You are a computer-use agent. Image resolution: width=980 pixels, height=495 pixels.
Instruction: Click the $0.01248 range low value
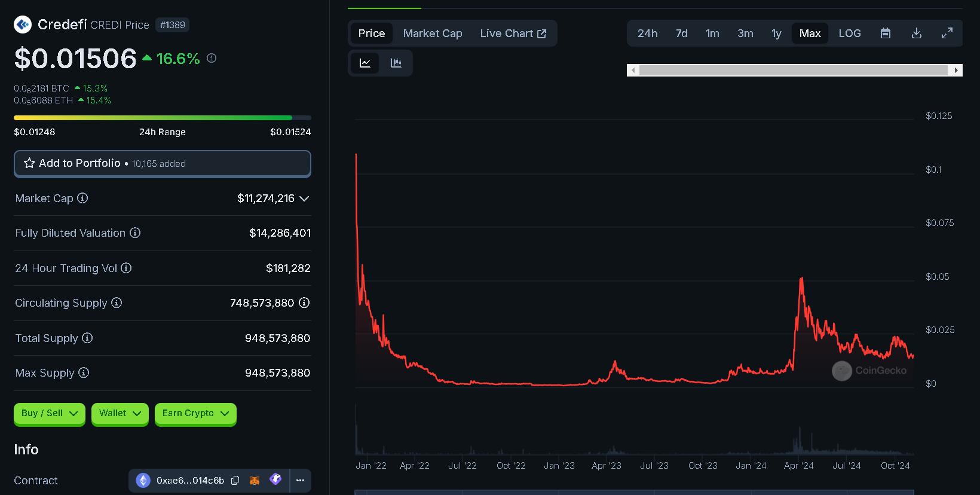(35, 132)
